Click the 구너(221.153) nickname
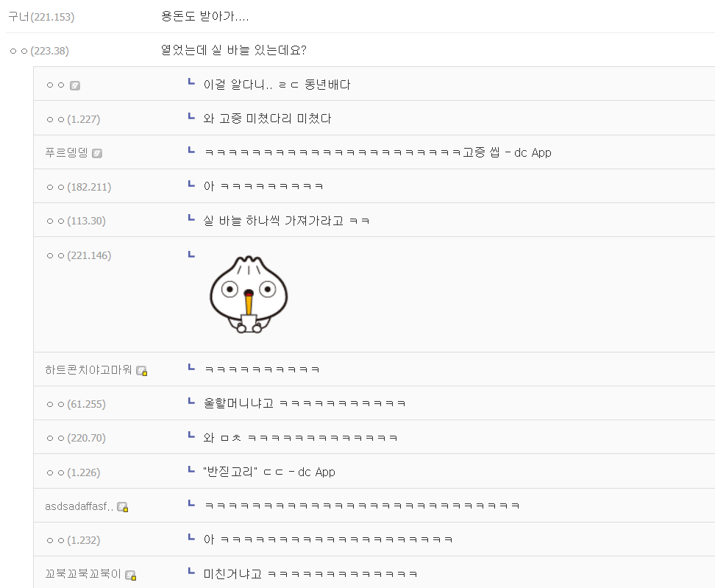Viewport: 715px width, 588px height. click(x=41, y=17)
